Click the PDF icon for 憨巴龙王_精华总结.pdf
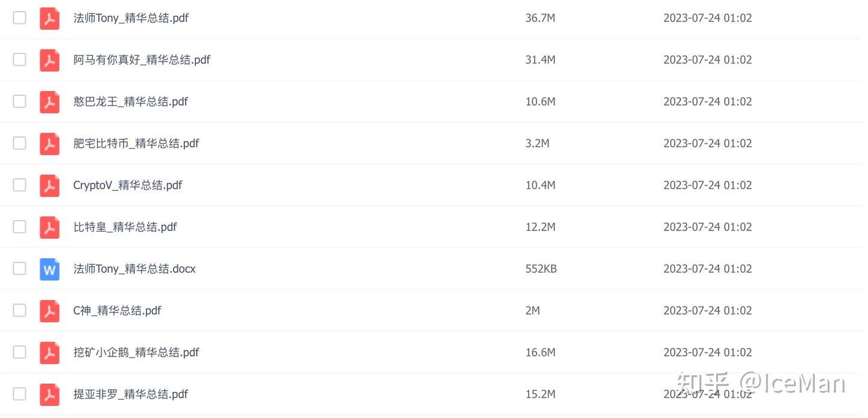 pos(49,101)
